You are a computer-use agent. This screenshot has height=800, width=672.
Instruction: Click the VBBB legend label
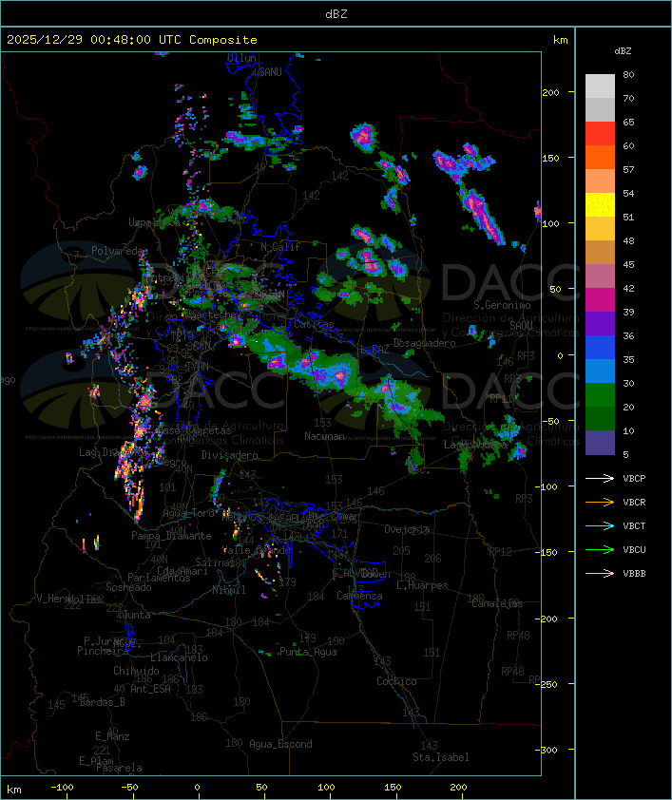point(634,574)
